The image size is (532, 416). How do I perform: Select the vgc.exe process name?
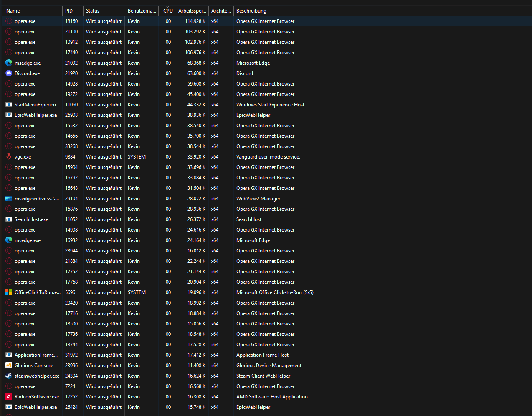pos(23,157)
